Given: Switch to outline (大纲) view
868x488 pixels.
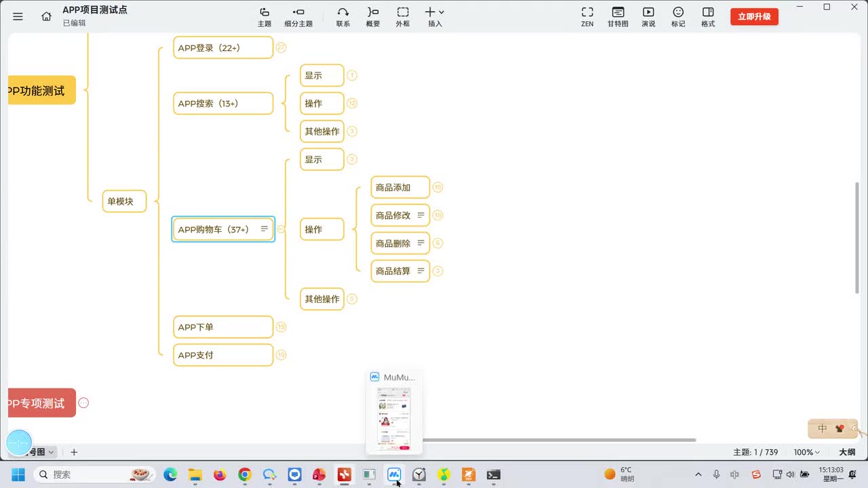Looking at the screenshot, I should [847, 452].
